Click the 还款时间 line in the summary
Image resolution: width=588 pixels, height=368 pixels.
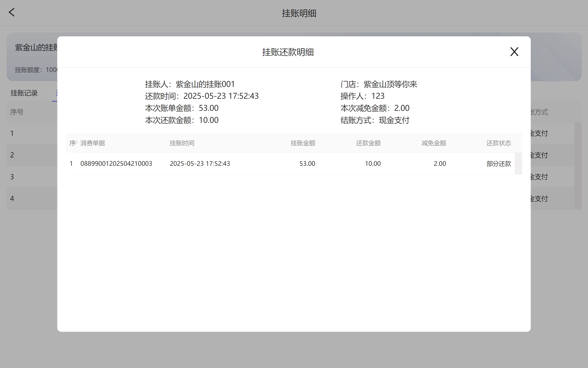[202, 96]
